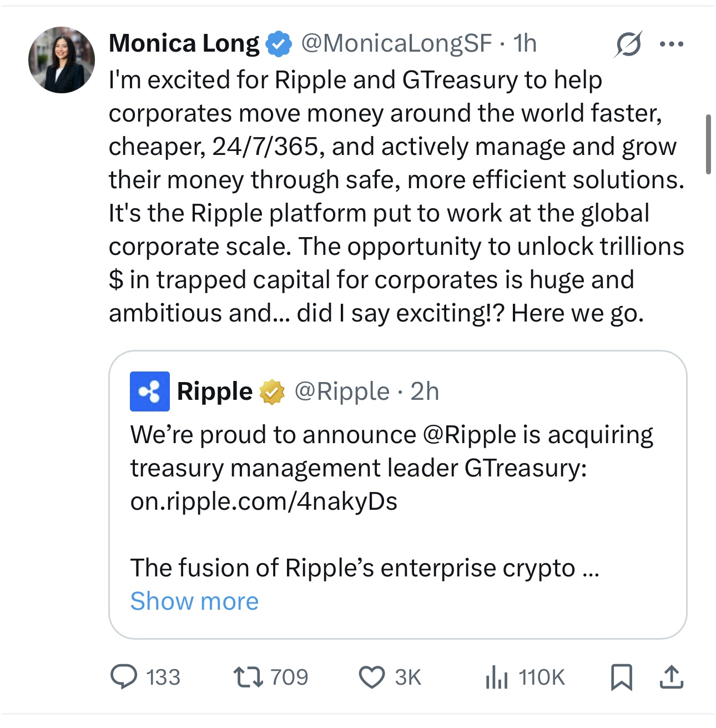Like the tweet with the heart icon
Viewport: 716px width, 728px height.
(371, 677)
